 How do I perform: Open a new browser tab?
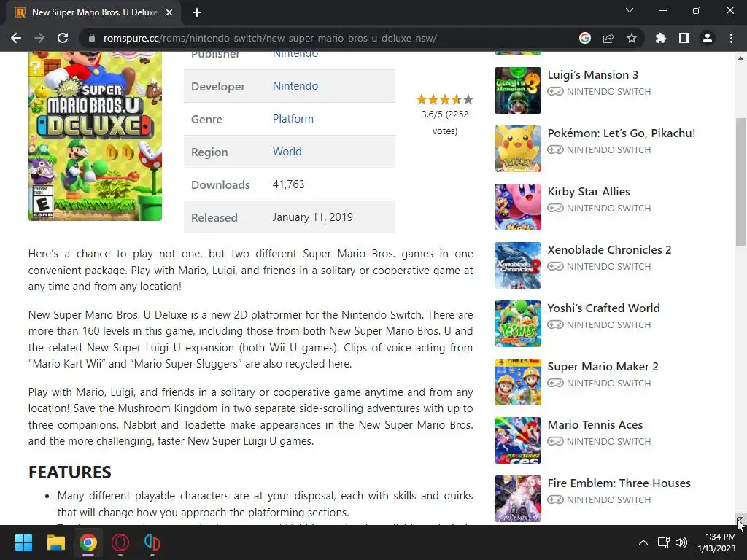(197, 12)
